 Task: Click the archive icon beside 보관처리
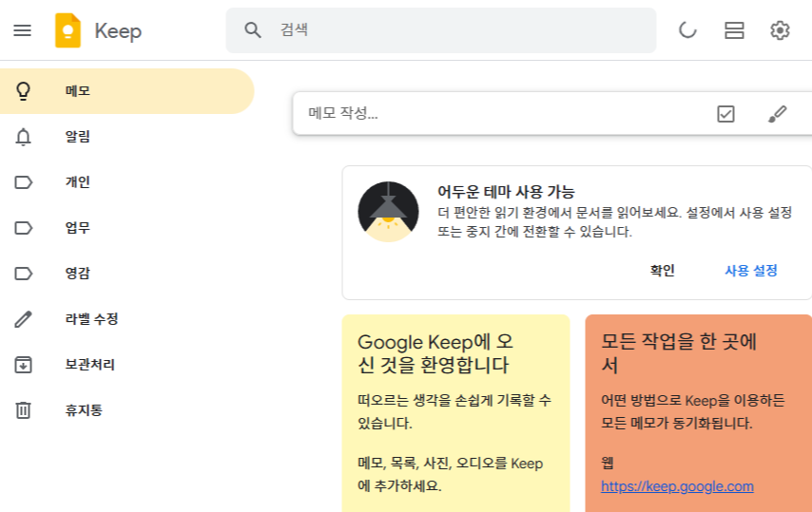point(24,365)
